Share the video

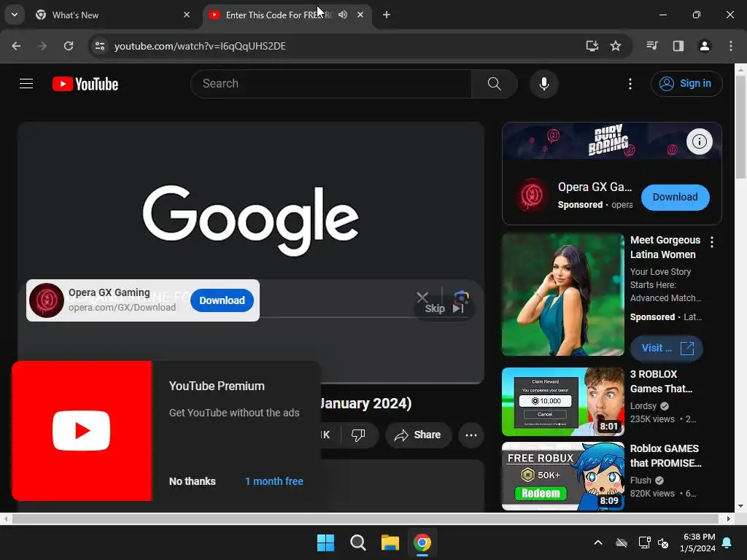click(x=418, y=435)
